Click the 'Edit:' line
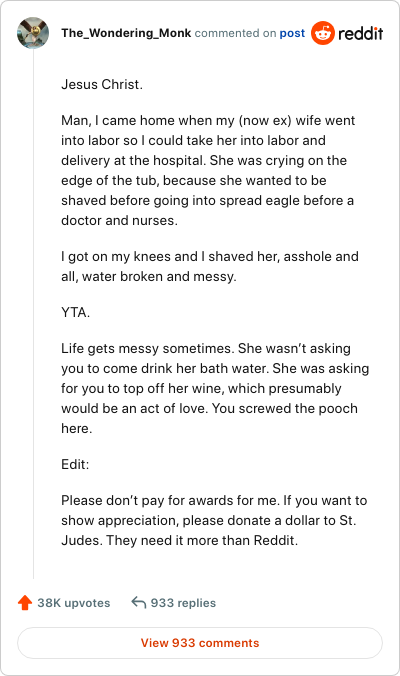This screenshot has width=400, height=676. point(75,464)
